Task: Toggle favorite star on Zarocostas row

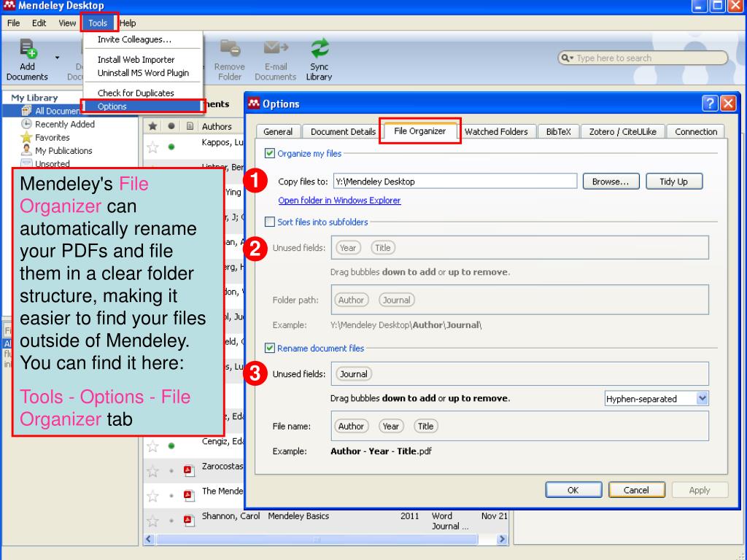Action: click(x=152, y=471)
